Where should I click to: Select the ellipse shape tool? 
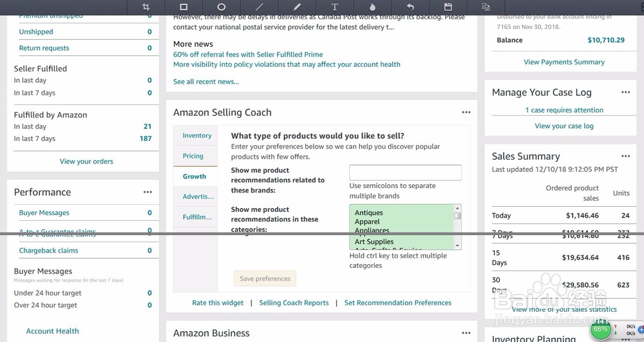[x=222, y=7]
